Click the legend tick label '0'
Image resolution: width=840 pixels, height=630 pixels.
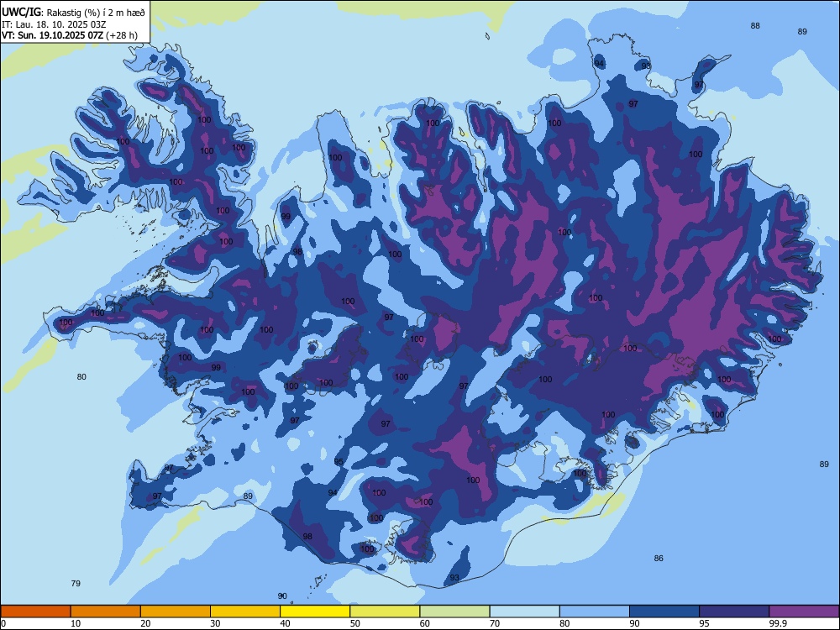3,623
